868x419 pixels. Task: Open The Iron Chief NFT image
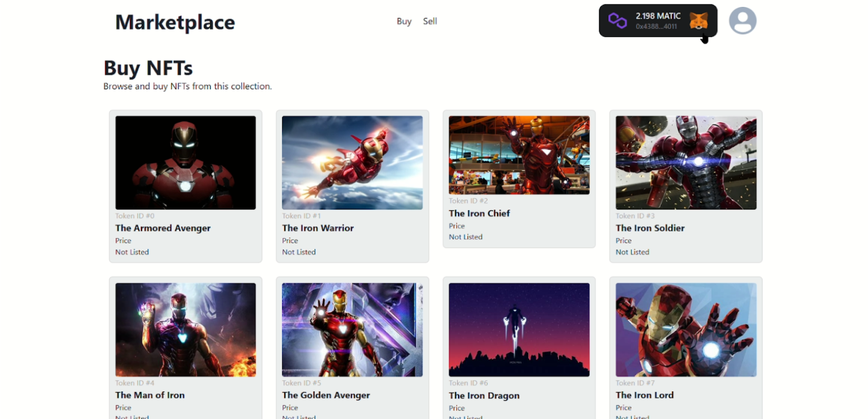pyautogui.click(x=519, y=155)
